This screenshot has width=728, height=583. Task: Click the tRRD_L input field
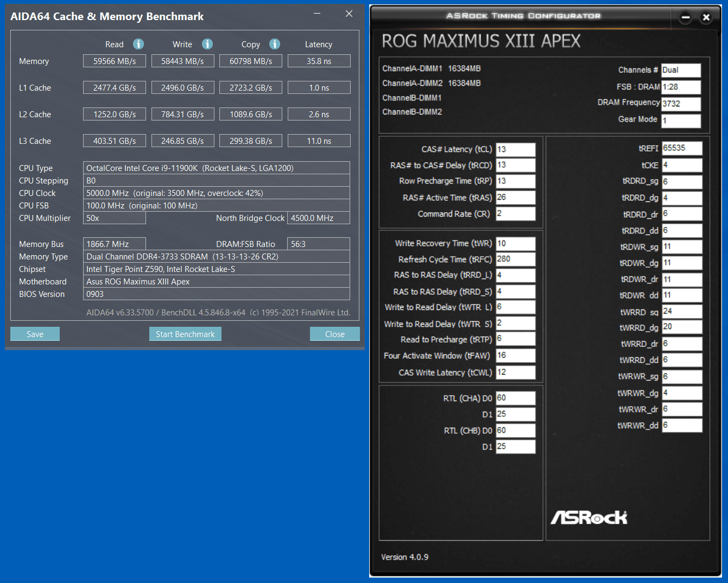point(516,275)
